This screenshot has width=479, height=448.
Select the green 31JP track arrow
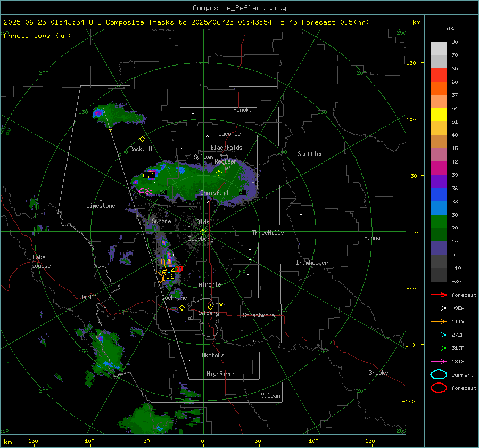pos(439,348)
